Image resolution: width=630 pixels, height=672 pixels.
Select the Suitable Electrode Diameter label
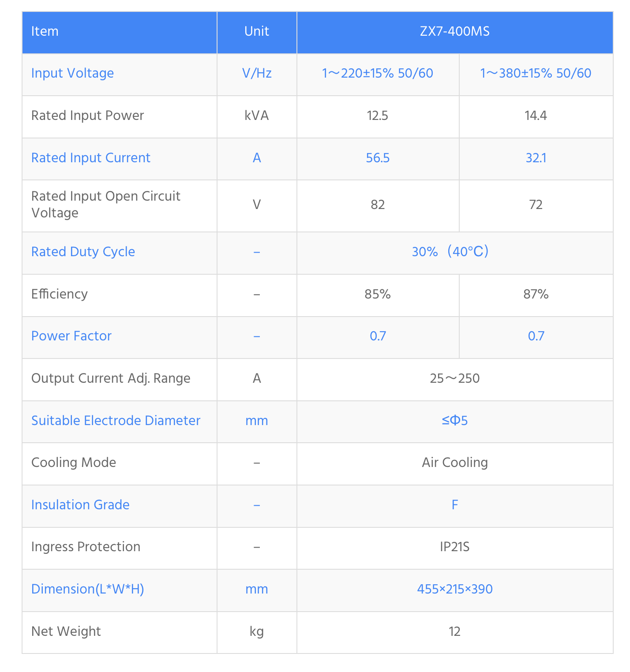[x=116, y=421]
